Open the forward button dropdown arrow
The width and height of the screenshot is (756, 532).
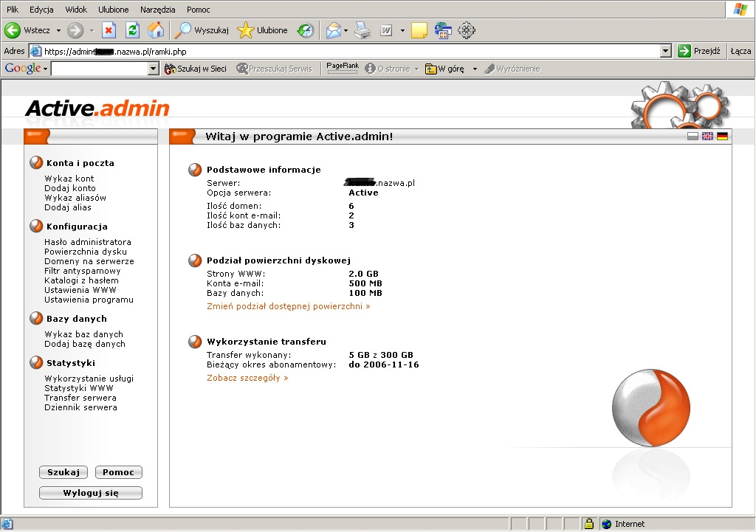(92, 30)
